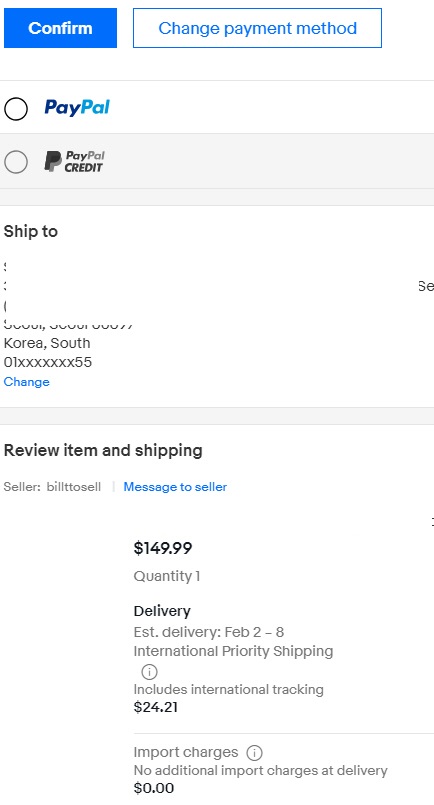Viewport: 434px width, 805px height.
Task: Select the PayPal Credit radio button
Action: pyautogui.click(x=16, y=162)
